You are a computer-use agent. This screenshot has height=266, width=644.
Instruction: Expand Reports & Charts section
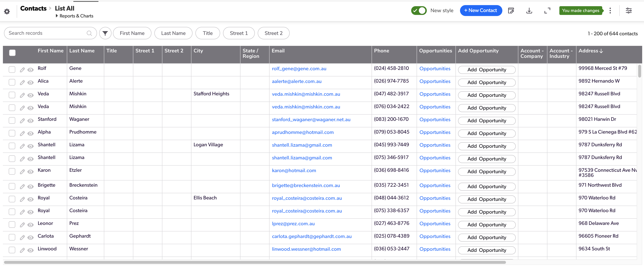[74, 16]
